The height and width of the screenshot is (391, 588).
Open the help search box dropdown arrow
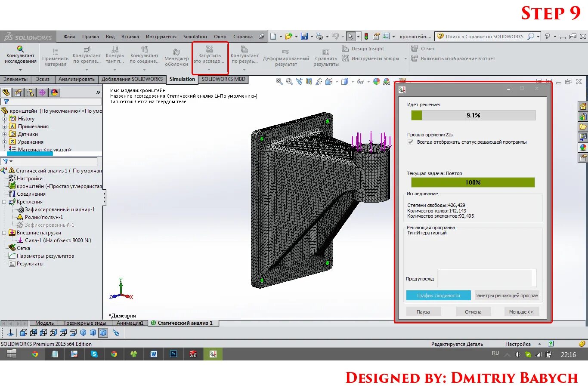(x=538, y=37)
